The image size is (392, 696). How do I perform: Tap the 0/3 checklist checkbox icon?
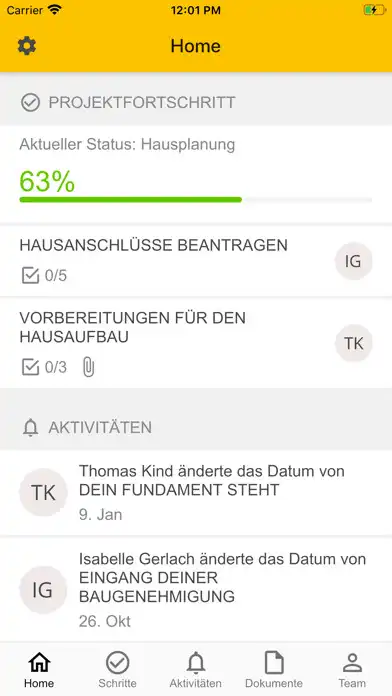click(x=30, y=368)
